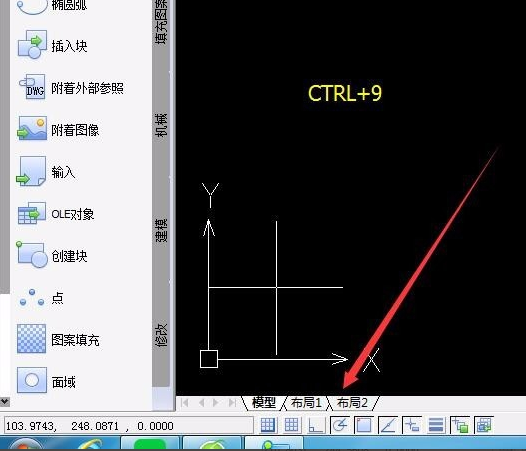The width and height of the screenshot is (526, 451).
Task: Select the 面域 region tool
Action: click(46, 381)
